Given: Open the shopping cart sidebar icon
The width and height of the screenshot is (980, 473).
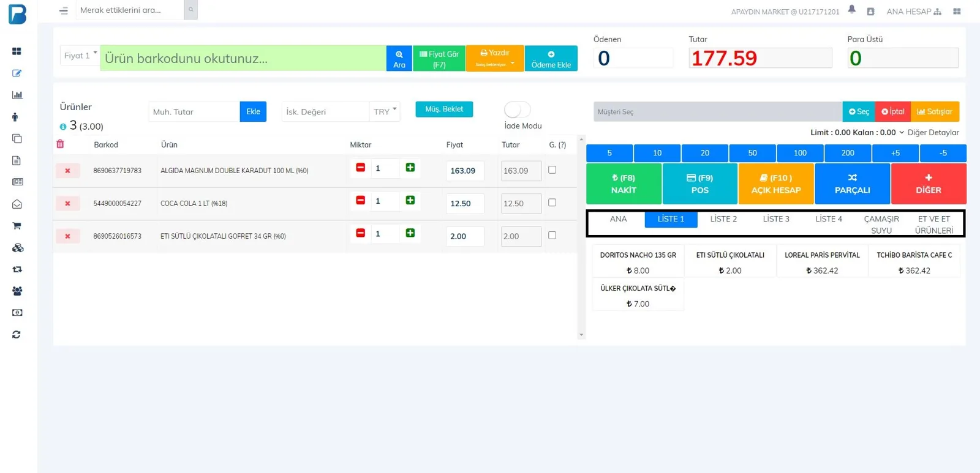Looking at the screenshot, I should click(x=17, y=226).
